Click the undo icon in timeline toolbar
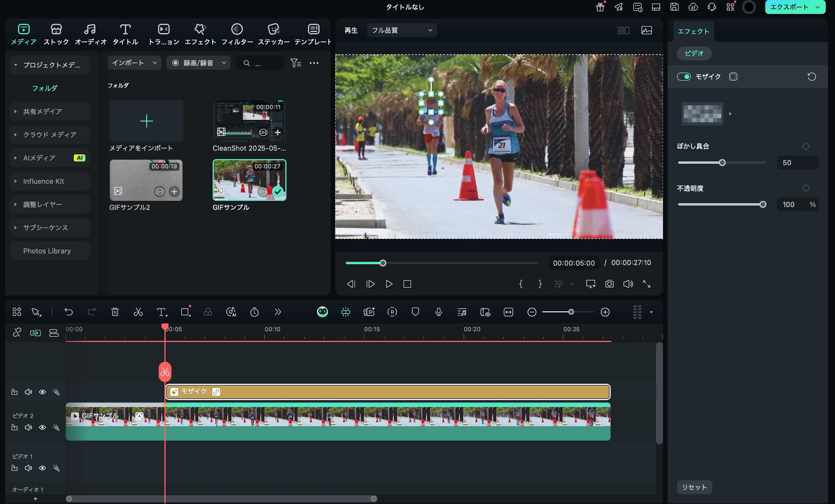The height and width of the screenshot is (504, 835). pyautogui.click(x=68, y=312)
